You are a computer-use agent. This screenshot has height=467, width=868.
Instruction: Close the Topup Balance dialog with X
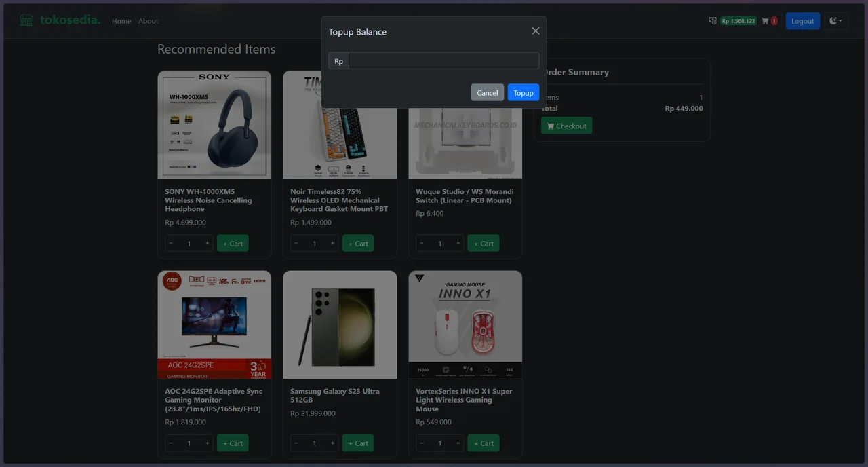536,31
